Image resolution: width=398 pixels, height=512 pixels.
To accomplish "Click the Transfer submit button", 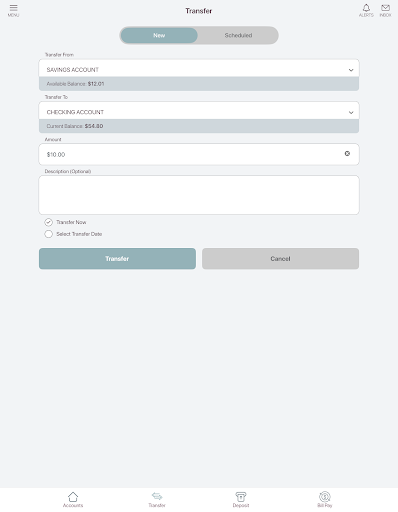I will coord(117,259).
